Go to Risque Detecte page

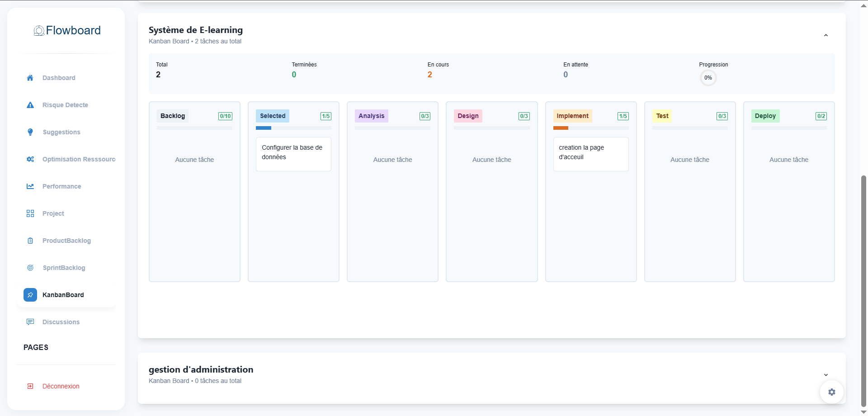point(66,105)
